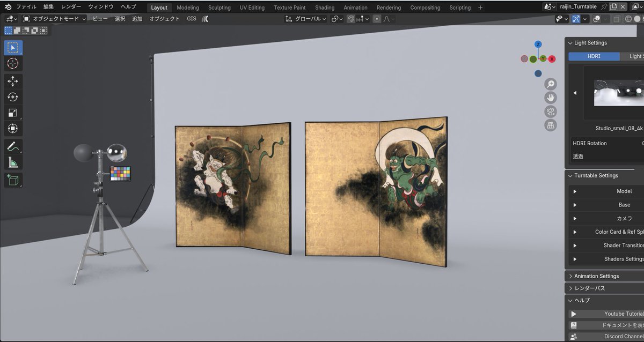Click the green Y axis gizmo

(543, 58)
